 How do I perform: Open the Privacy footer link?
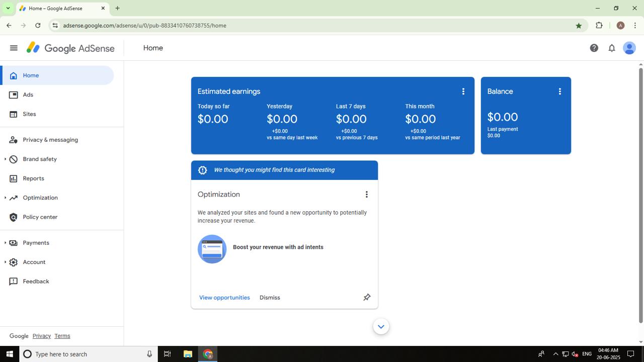(x=42, y=336)
